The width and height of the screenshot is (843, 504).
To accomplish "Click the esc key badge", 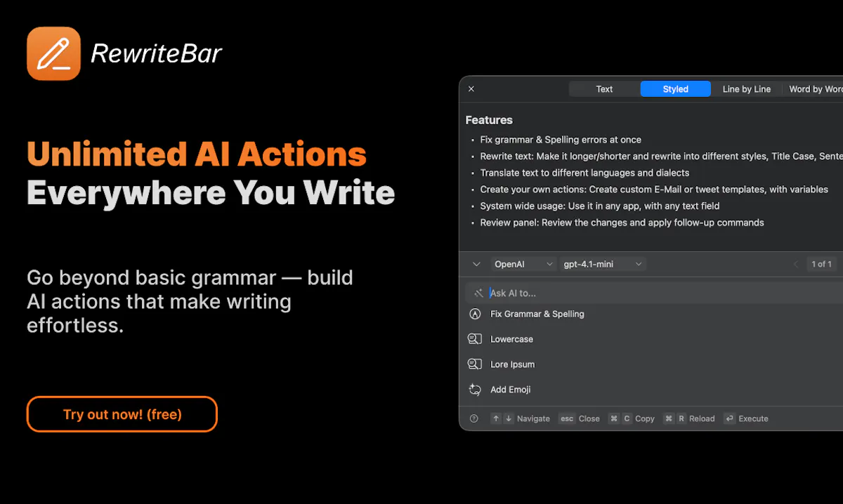I will point(567,418).
